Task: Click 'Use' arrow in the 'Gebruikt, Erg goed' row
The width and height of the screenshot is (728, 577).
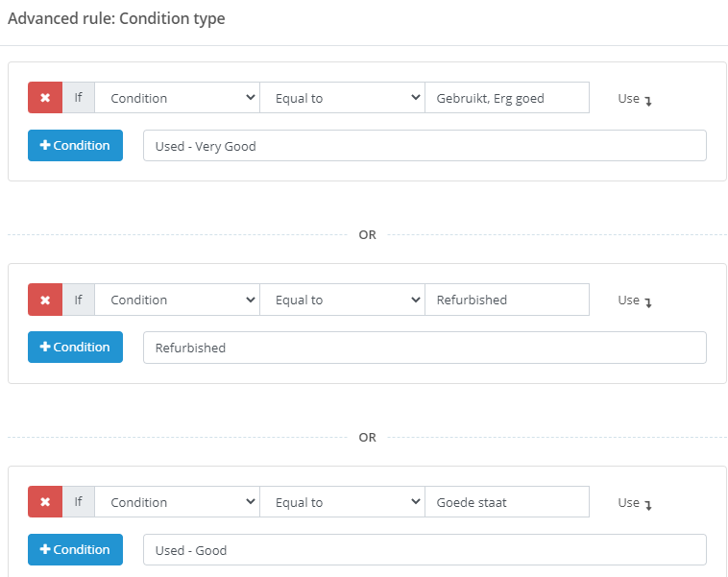Action: pos(635,99)
